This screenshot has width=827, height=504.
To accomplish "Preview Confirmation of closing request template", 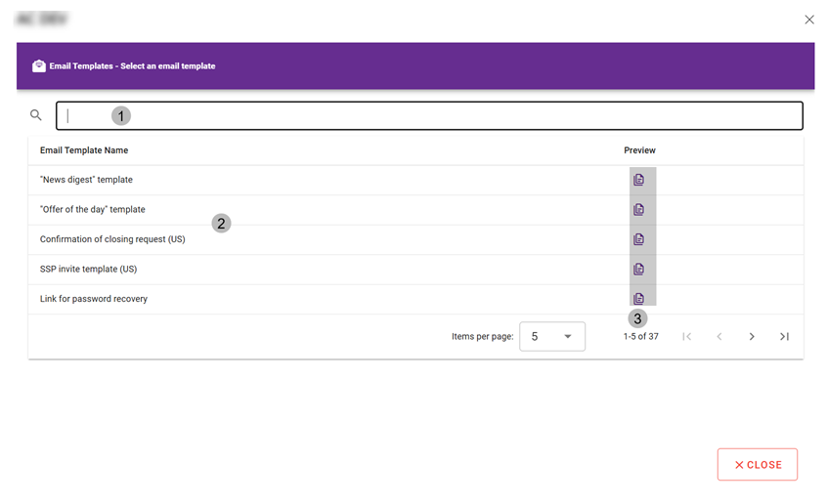I will click(638, 239).
